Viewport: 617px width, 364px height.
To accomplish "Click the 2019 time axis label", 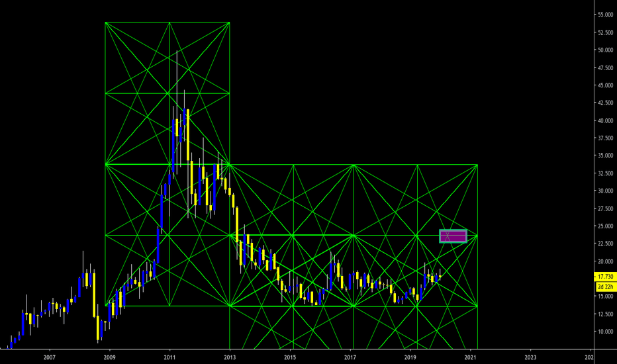I will click(410, 357).
